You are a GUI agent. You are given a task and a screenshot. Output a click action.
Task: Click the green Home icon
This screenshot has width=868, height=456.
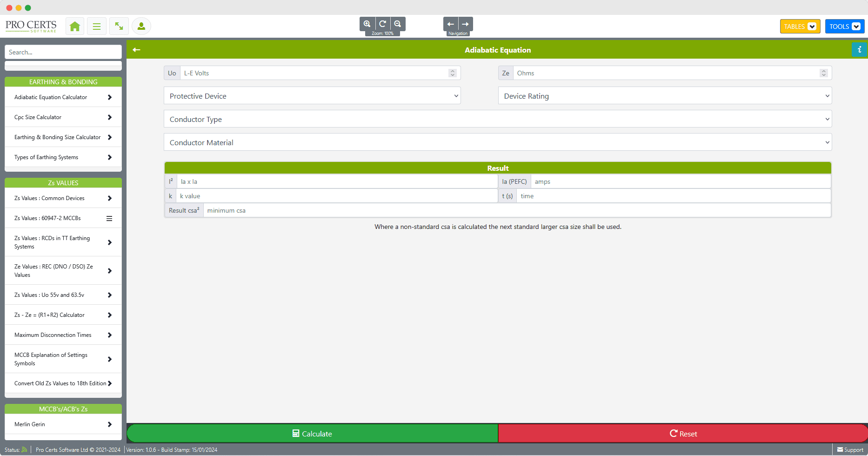(74, 27)
